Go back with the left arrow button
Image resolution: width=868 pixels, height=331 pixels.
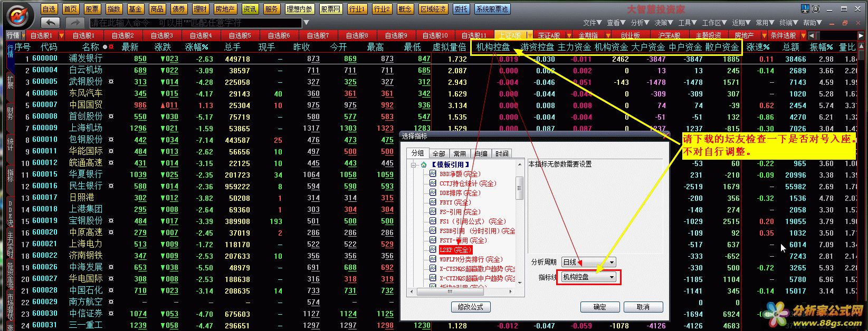click(51, 23)
